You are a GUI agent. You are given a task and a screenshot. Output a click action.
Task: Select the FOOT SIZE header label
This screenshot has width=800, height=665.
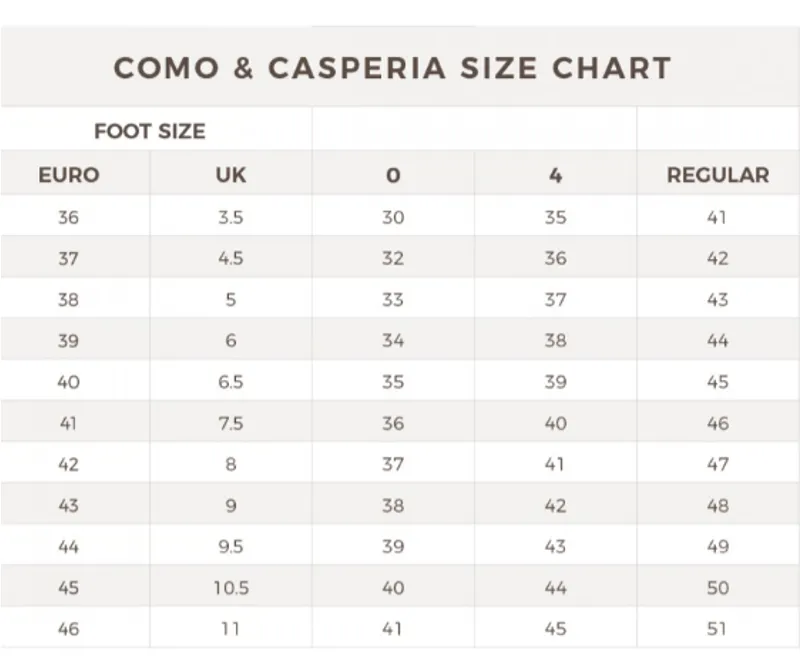[x=149, y=132]
